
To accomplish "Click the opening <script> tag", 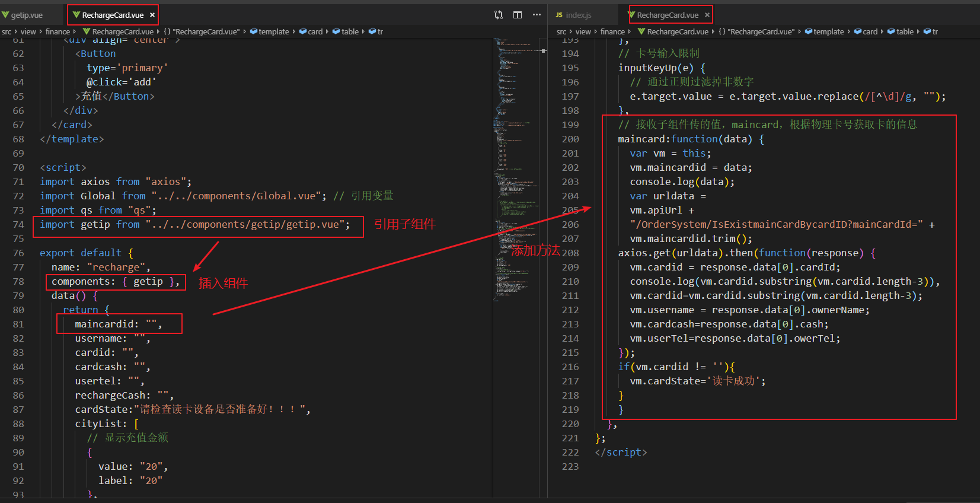I will pos(63,167).
